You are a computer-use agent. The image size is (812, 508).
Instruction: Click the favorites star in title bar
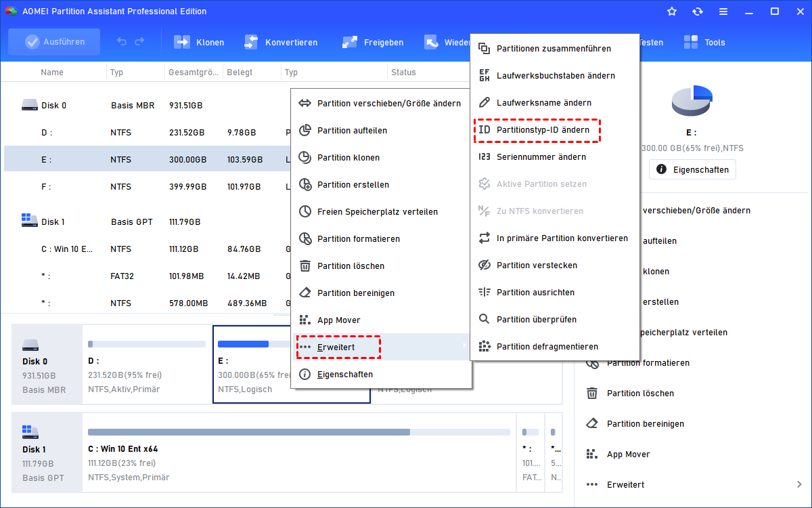(x=672, y=12)
